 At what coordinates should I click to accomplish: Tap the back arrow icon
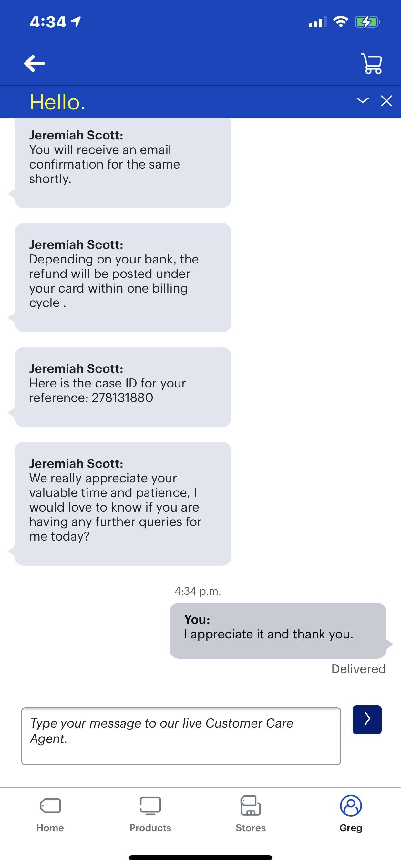pyautogui.click(x=34, y=63)
